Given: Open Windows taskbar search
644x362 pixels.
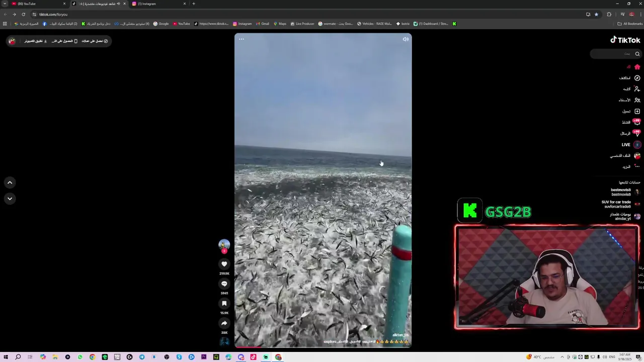Looking at the screenshot, I should pos(18,357).
